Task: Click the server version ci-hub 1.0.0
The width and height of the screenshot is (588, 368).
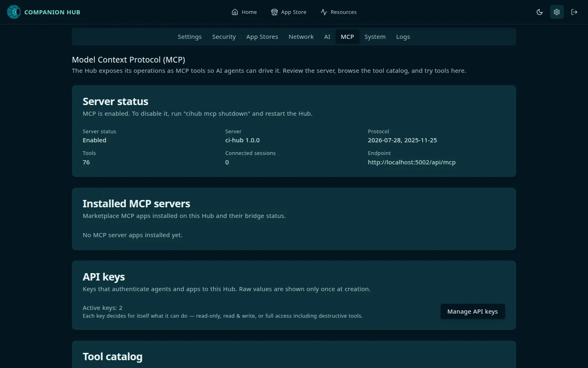Action: click(x=243, y=140)
